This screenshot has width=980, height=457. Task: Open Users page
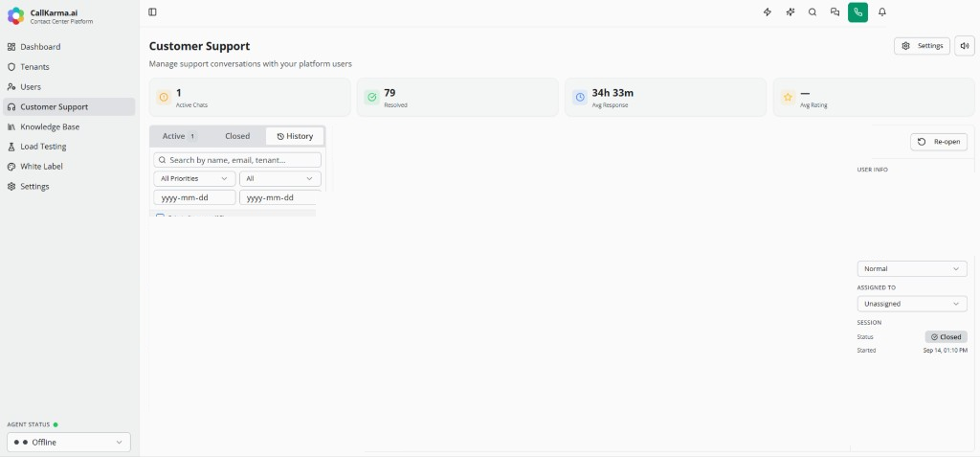tap(69, 87)
